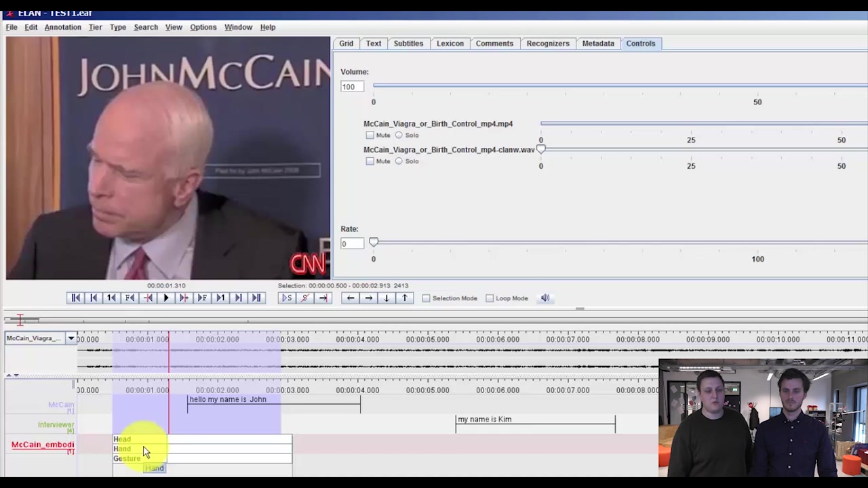
Task: Click the Volume value field showing 100
Action: [352, 87]
